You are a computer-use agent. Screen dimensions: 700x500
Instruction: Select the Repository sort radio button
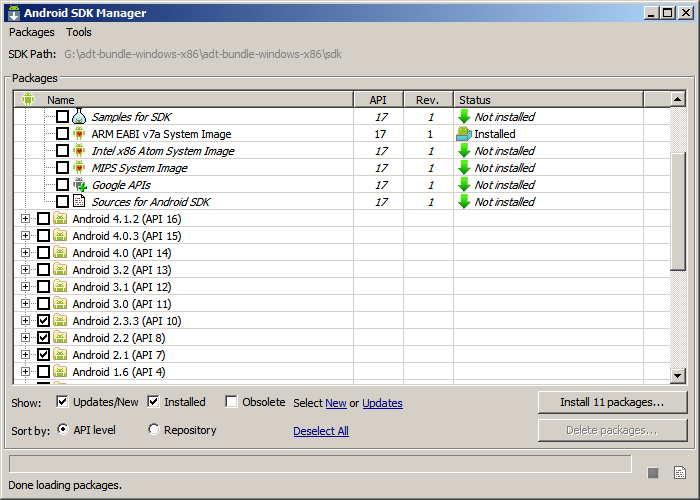[154, 429]
